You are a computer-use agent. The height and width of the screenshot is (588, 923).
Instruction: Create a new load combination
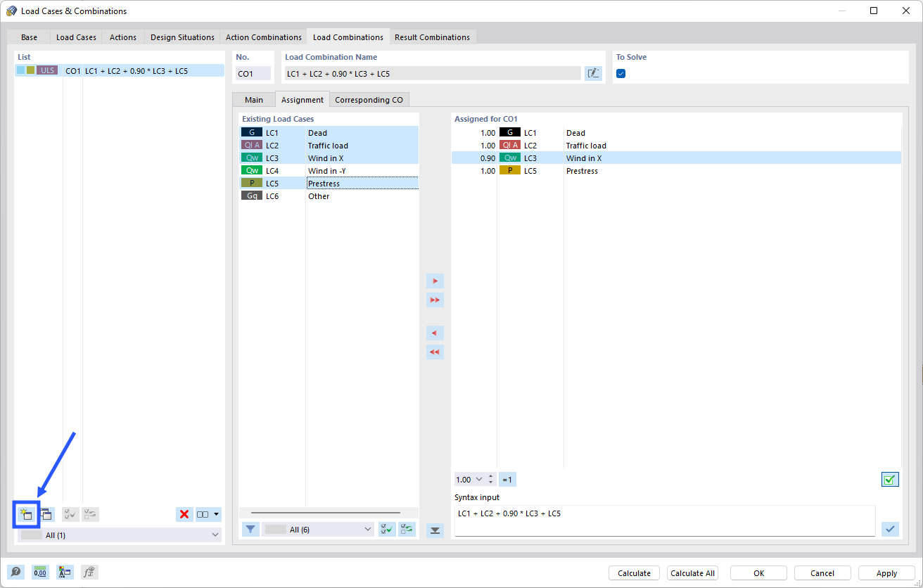25,514
